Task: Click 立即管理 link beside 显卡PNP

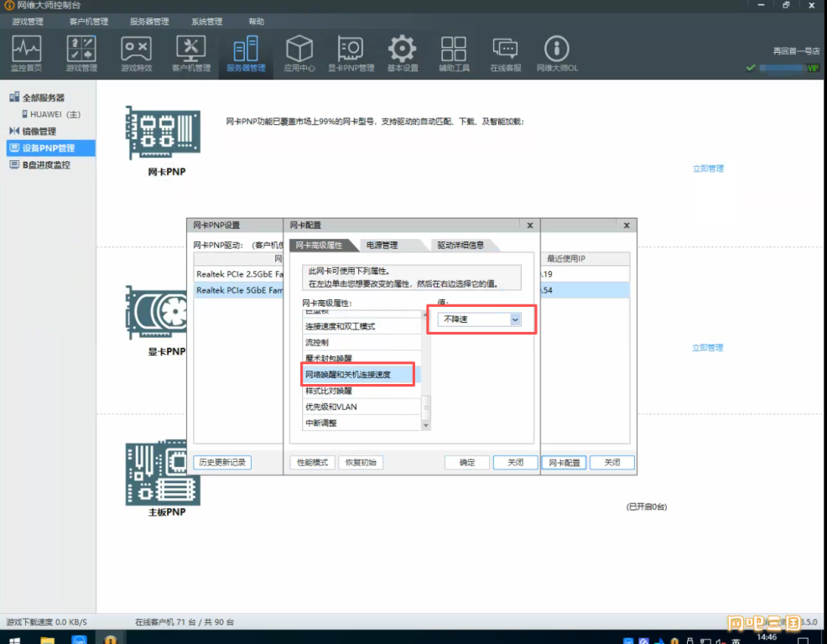Action: tap(707, 348)
